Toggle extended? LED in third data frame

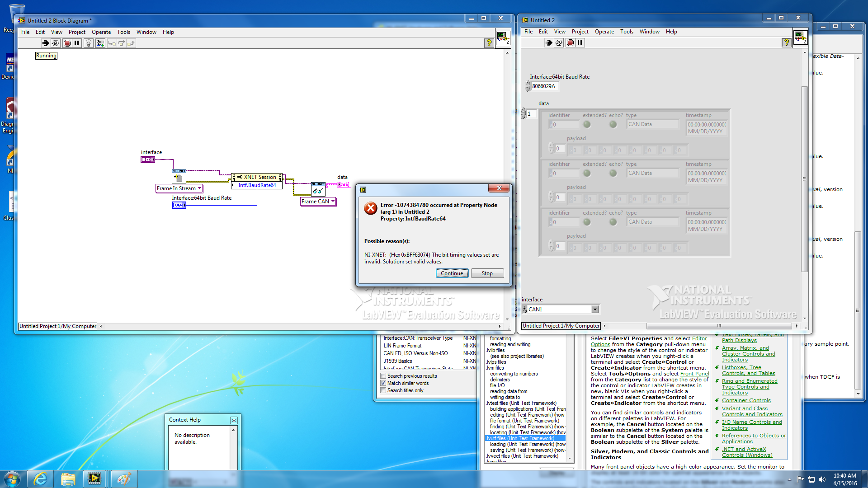coord(587,222)
